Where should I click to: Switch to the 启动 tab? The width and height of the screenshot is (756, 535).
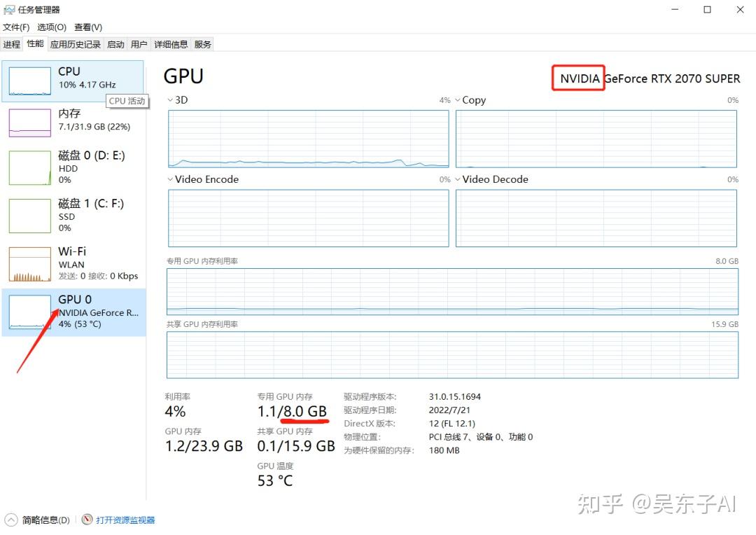tap(115, 44)
